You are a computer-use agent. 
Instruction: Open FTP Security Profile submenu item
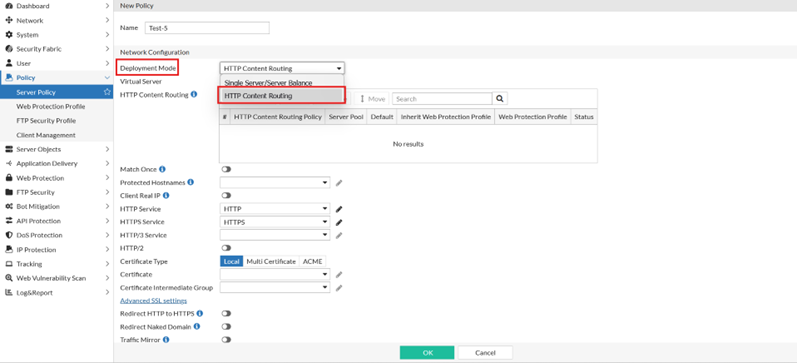pos(46,120)
